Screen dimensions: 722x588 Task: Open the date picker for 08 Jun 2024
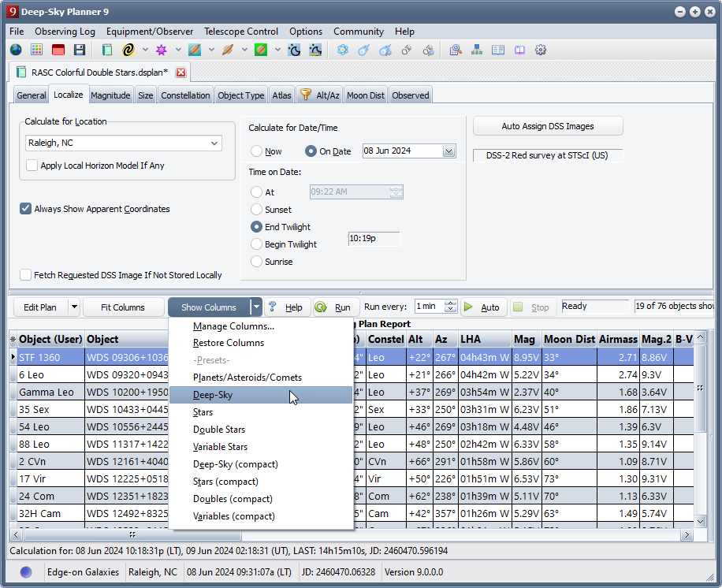[448, 151]
